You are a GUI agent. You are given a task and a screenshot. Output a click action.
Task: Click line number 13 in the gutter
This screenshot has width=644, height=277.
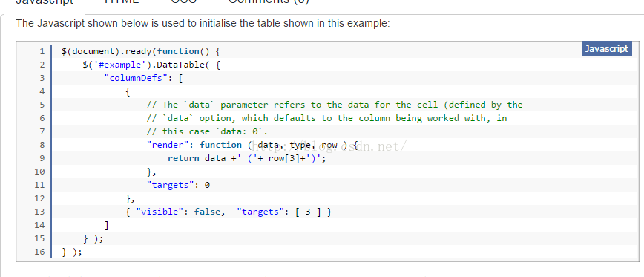[x=39, y=212]
